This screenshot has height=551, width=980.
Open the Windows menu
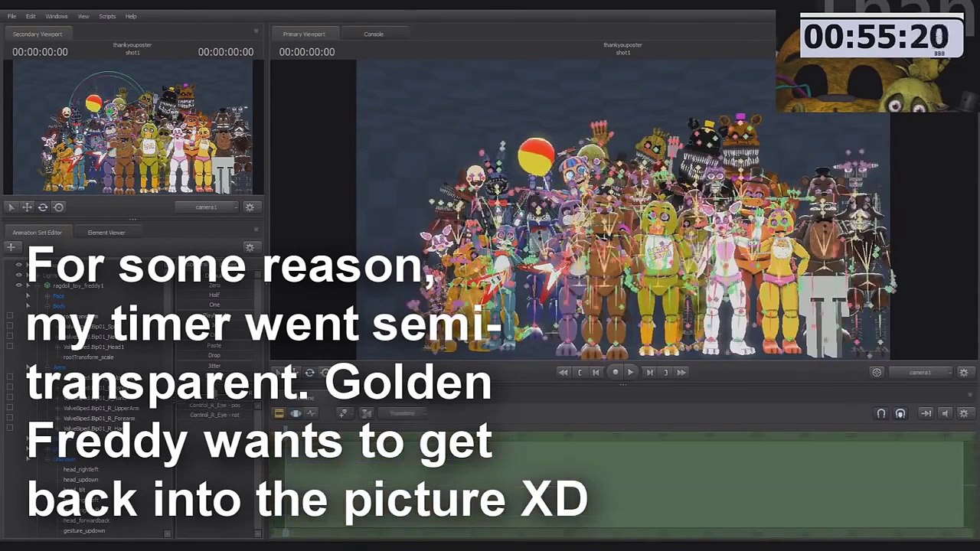[57, 16]
